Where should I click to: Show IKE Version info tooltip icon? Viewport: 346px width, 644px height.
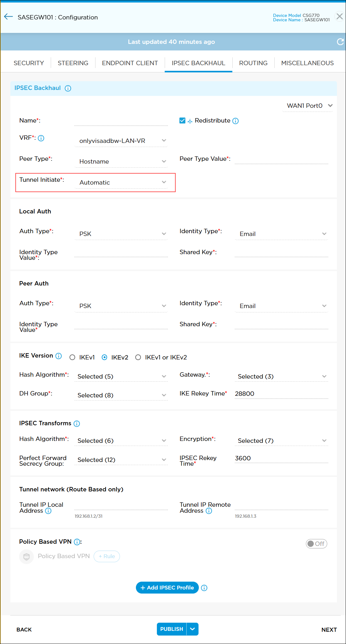59,356
